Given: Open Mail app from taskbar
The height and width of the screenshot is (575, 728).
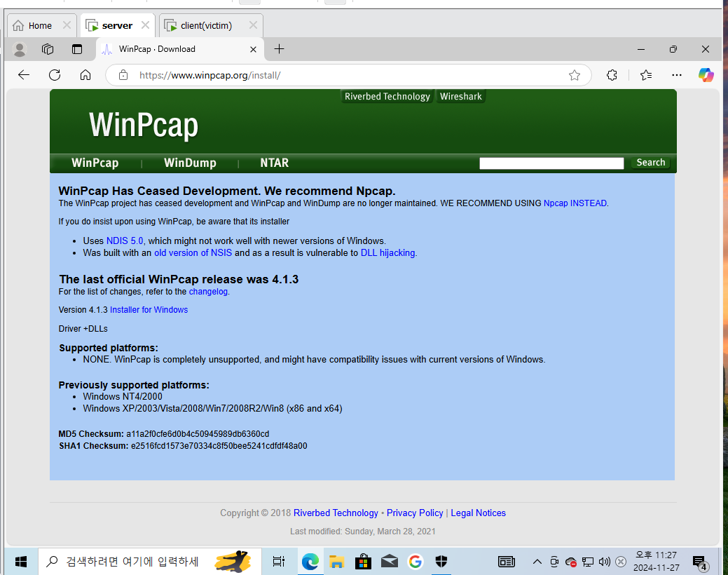Looking at the screenshot, I should (x=389, y=562).
